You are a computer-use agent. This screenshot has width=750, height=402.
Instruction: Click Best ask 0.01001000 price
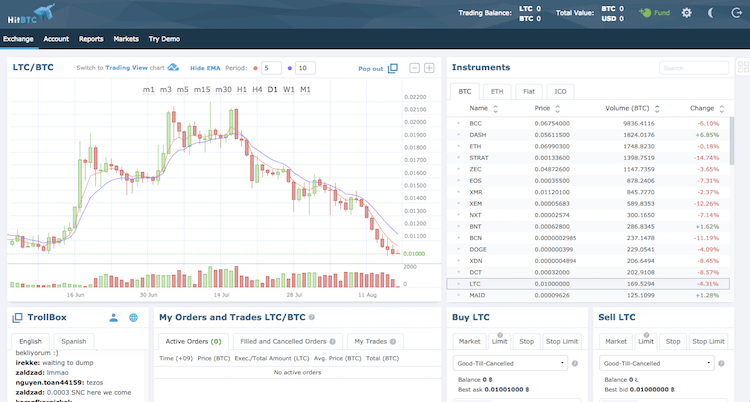(x=507, y=390)
